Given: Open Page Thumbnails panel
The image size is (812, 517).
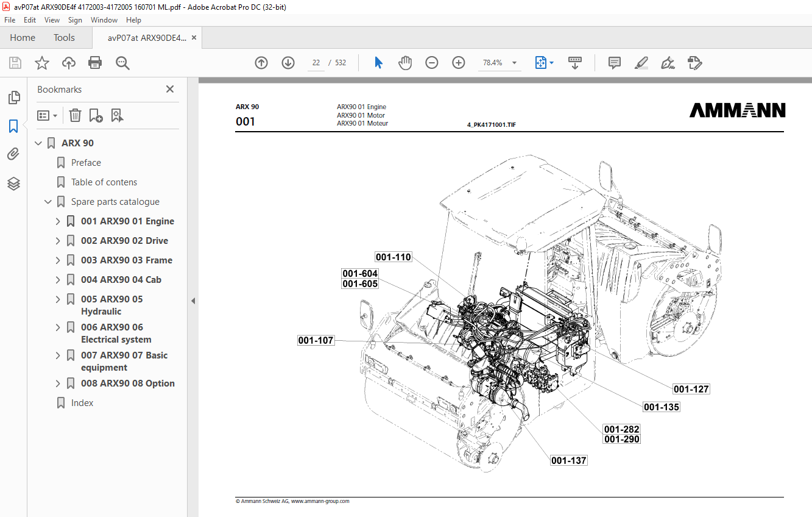Looking at the screenshot, I should (x=13, y=98).
